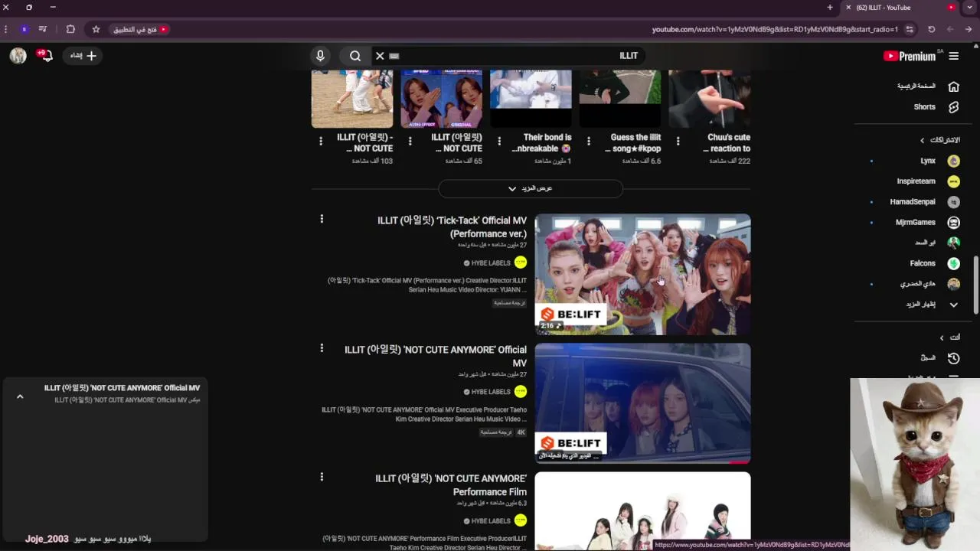Reload the page with the refresh icon

coord(932,29)
